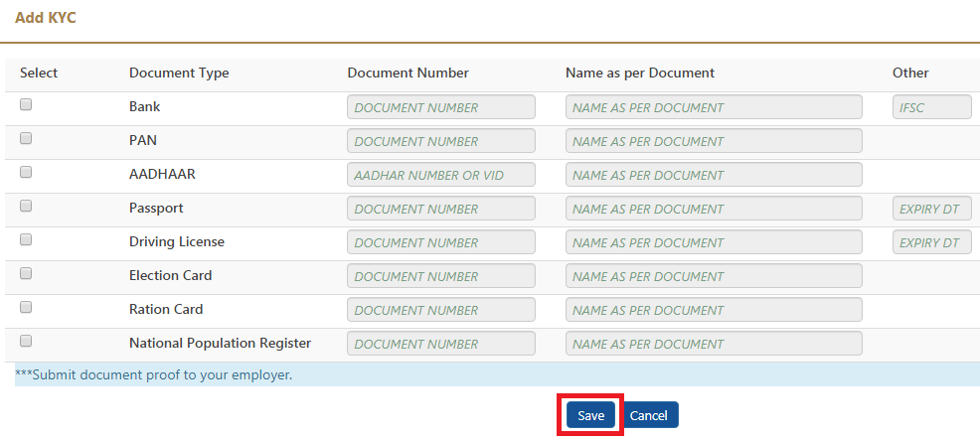Focus the Aadhar Number or VID field
Viewport: 980px width, 440px height.
(441, 175)
